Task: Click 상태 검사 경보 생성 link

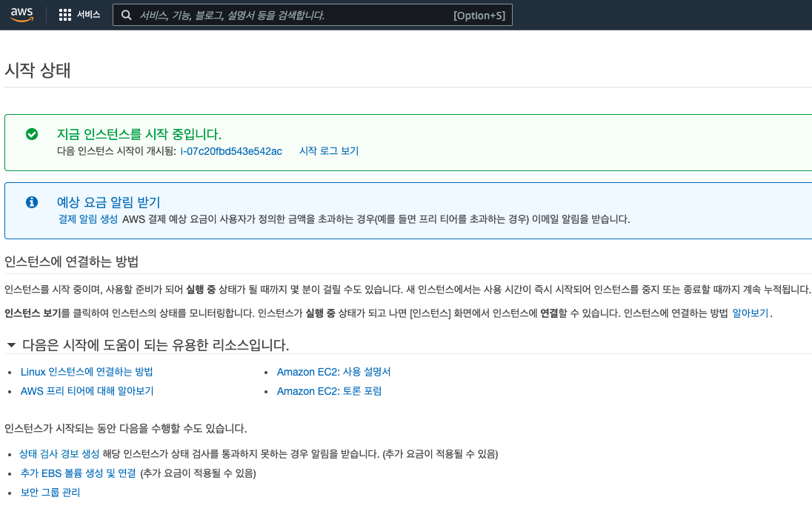Action: [59, 454]
